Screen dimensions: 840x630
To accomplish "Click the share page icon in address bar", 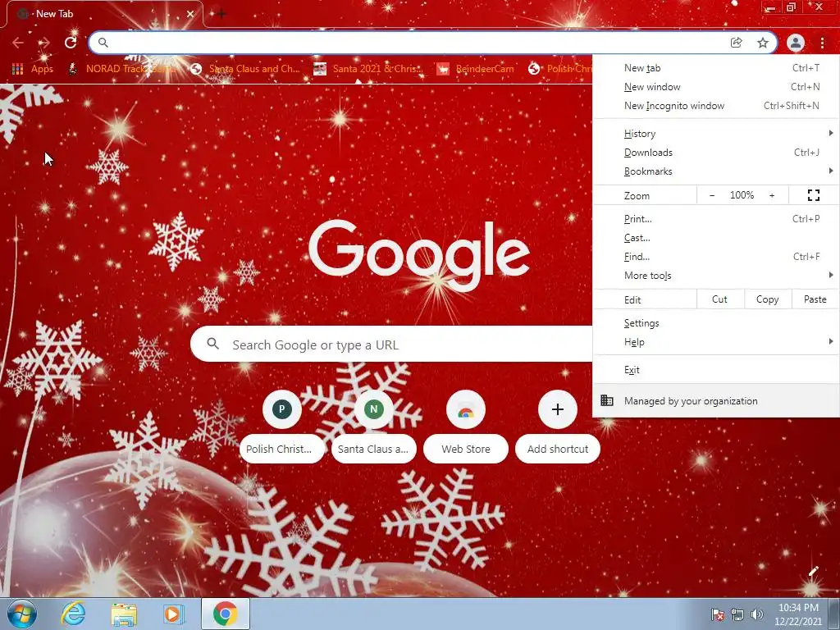I will [736, 43].
